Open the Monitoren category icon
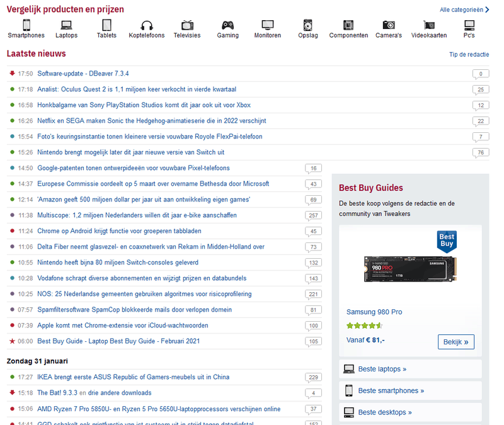The image size is (504, 425). [x=267, y=25]
